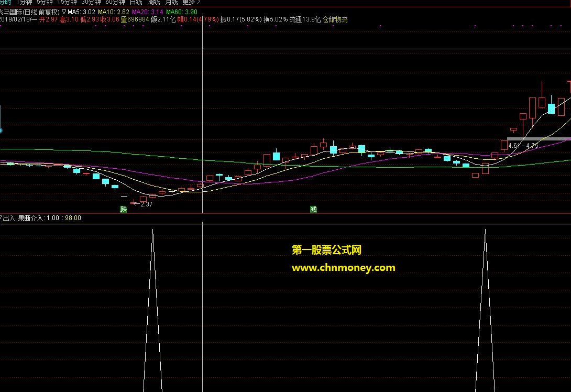Image resolution: width=571 pixels, height=392 pixels.
Task: Select the 日线 daily chart tab
Action: (x=136, y=2)
